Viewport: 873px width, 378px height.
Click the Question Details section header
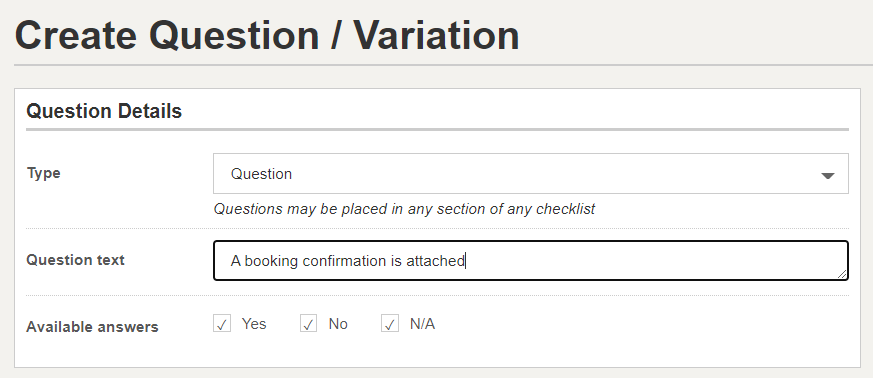(104, 111)
